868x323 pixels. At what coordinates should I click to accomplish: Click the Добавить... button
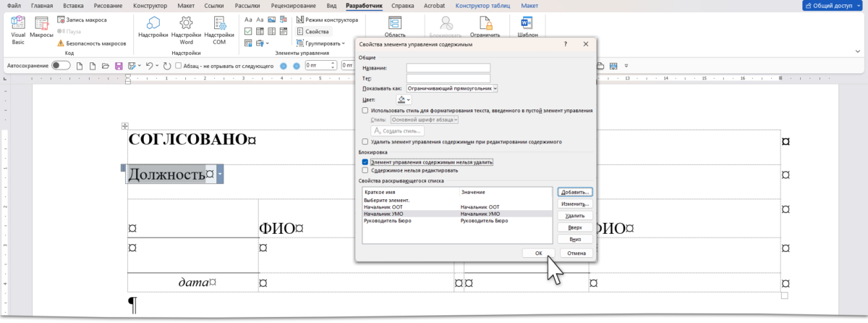coord(576,192)
